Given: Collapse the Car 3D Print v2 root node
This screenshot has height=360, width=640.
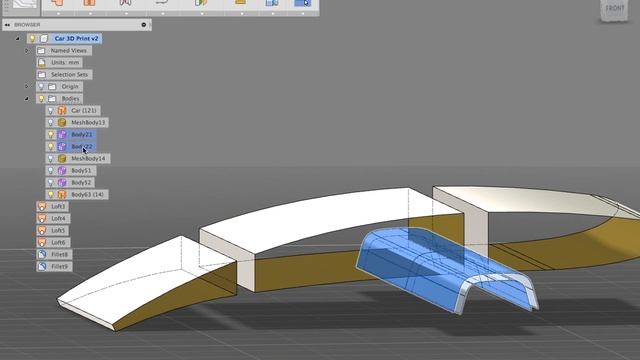Looking at the screenshot, I should point(18,38).
